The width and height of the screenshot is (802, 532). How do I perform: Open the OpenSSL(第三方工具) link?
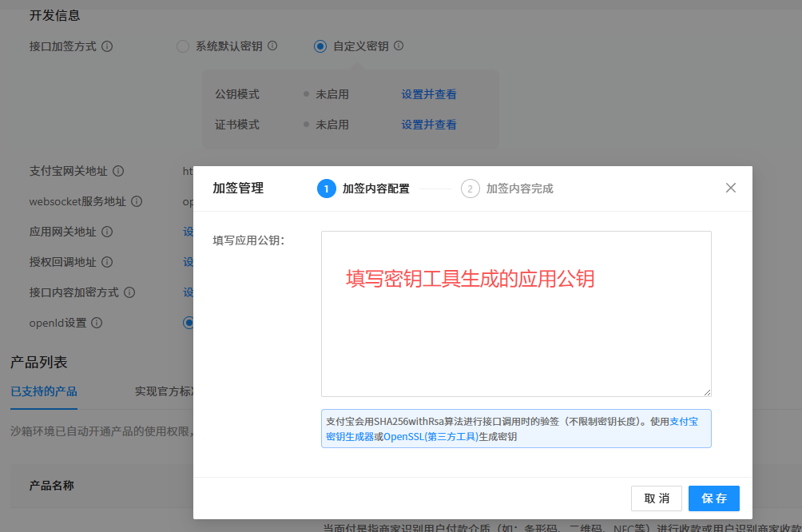431,437
